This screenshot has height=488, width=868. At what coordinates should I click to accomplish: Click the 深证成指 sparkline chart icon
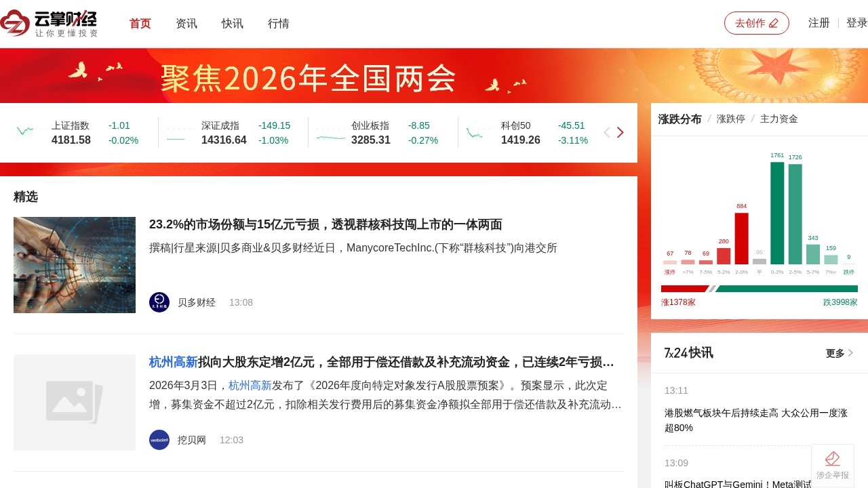[176, 133]
